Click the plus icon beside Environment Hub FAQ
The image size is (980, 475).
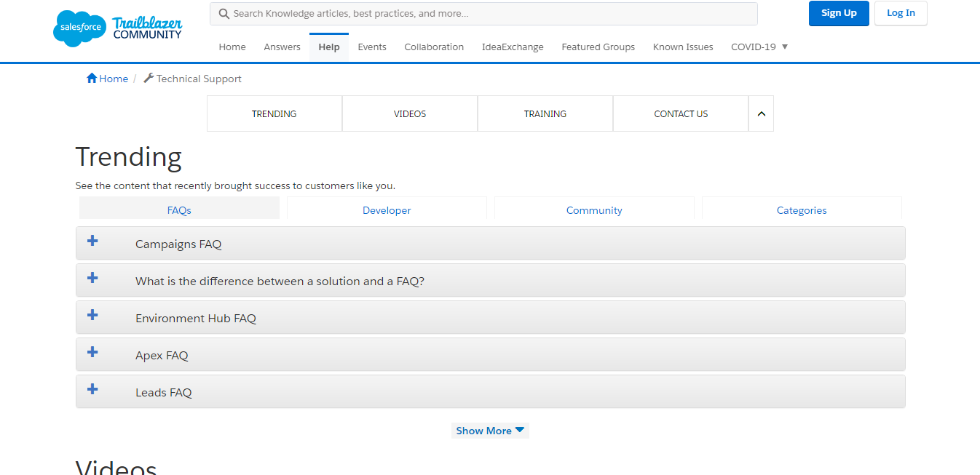pyautogui.click(x=92, y=315)
